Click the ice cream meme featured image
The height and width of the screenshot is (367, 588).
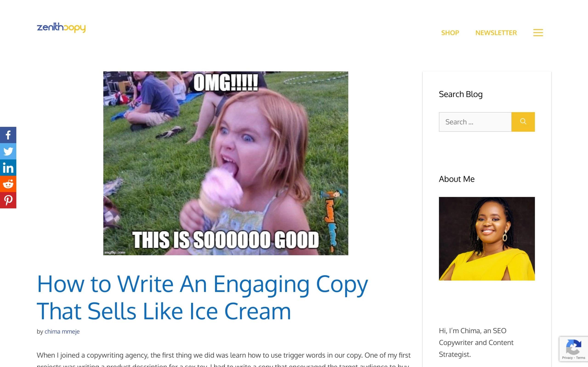point(226,163)
